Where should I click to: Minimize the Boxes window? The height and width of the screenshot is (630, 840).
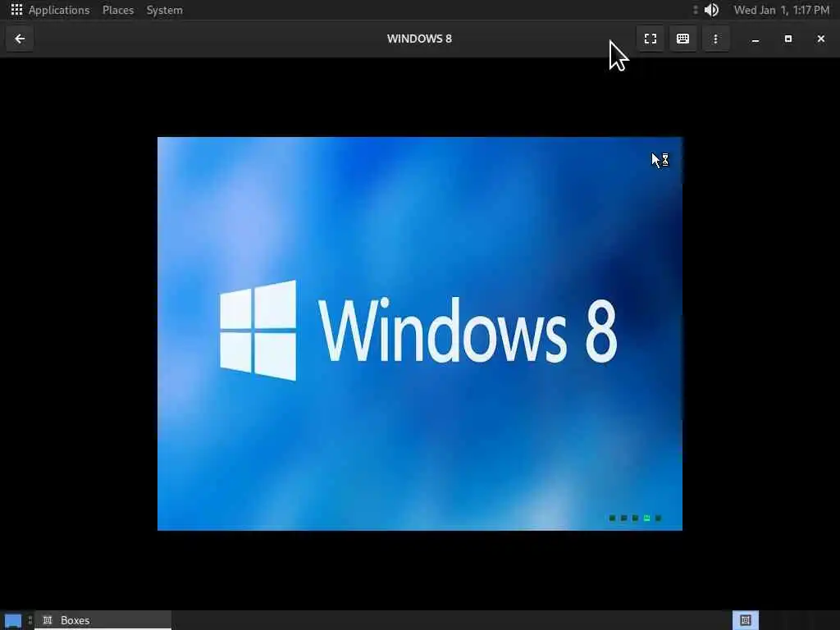coord(756,39)
